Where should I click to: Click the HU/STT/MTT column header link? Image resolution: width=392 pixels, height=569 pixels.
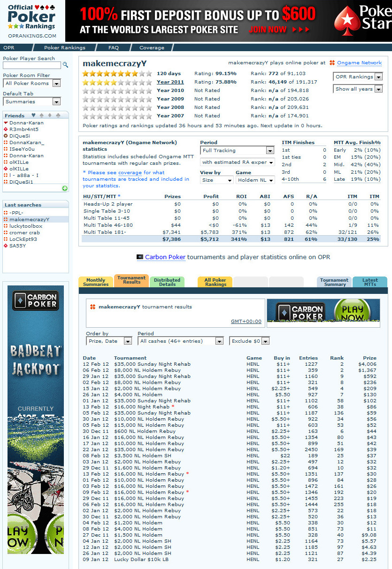(x=101, y=196)
